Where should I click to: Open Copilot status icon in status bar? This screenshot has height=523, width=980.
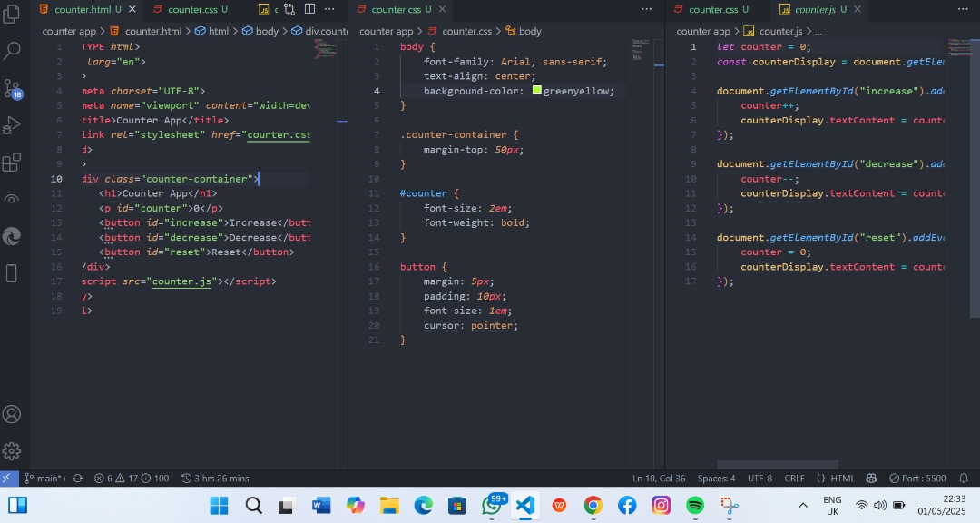[x=871, y=478]
